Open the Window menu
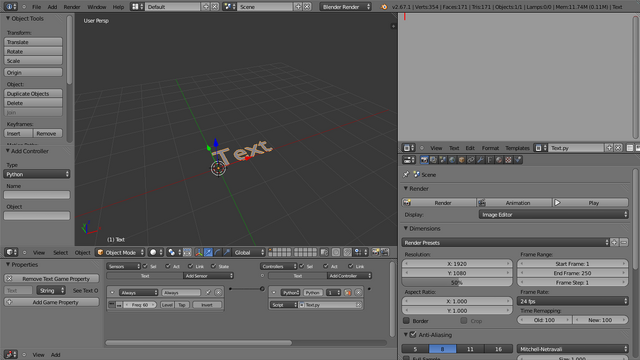640x360 pixels. pos(97,7)
